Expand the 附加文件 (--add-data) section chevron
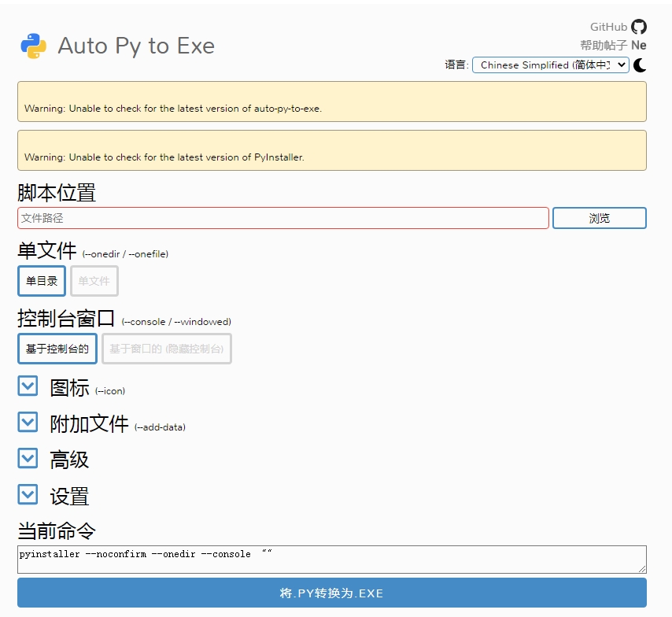The image size is (672, 617). click(x=28, y=422)
